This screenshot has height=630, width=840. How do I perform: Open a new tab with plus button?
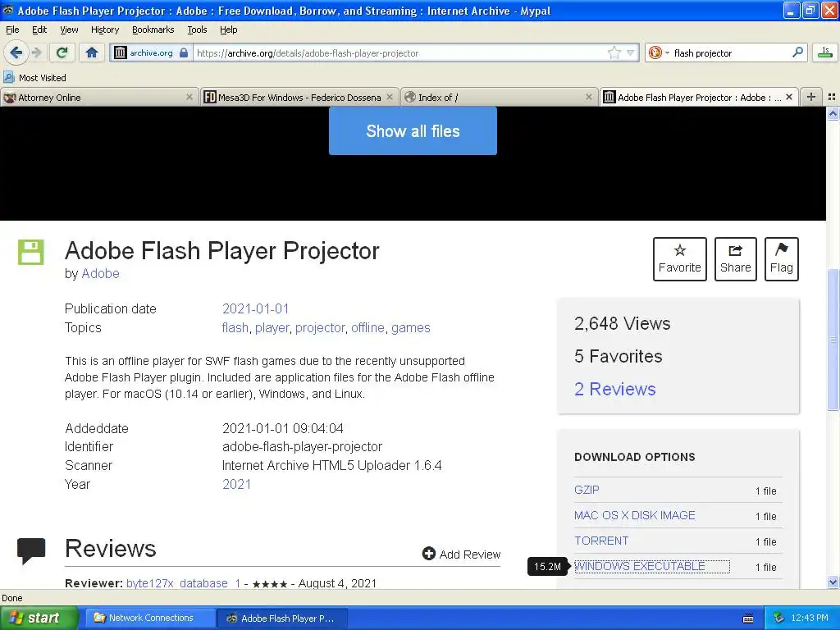pos(811,97)
